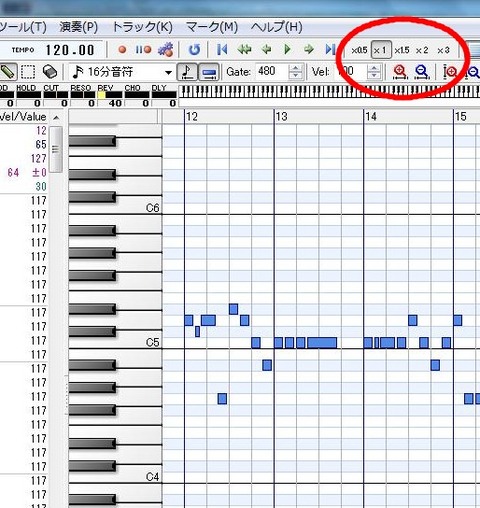Click the purple gears icon next to the record buttons
The image size is (480, 508).
(166, 50)
